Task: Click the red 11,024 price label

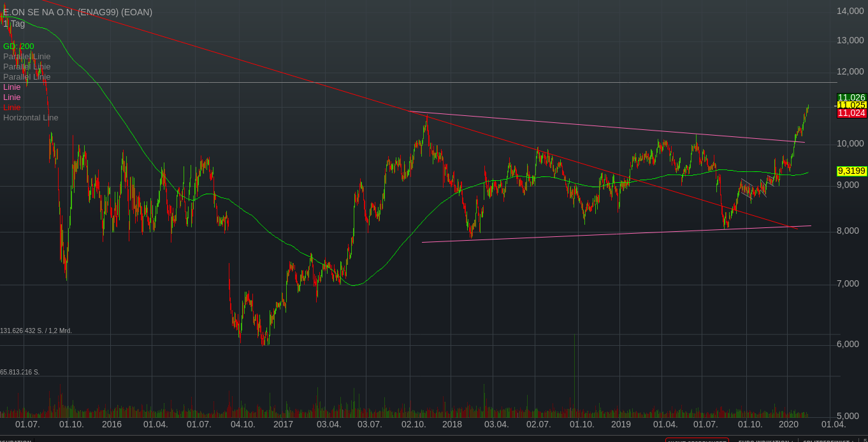Action: (x=851, y=113)
